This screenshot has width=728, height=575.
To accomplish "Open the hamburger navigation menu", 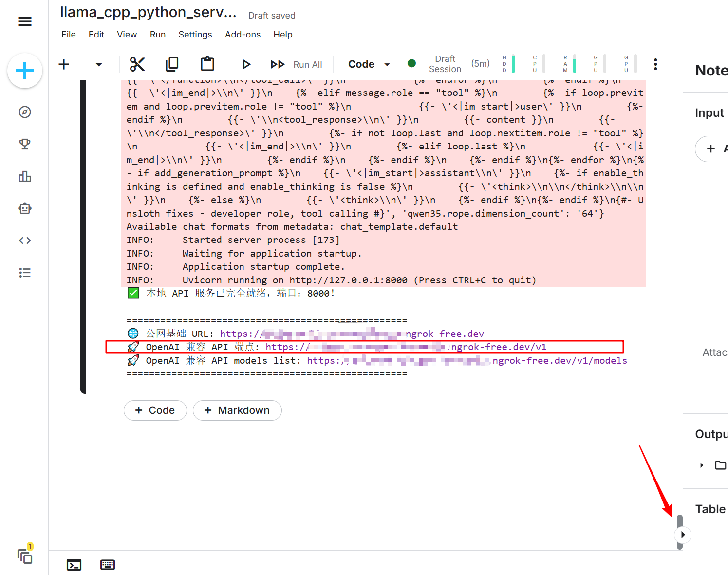I will pos(25,21).
